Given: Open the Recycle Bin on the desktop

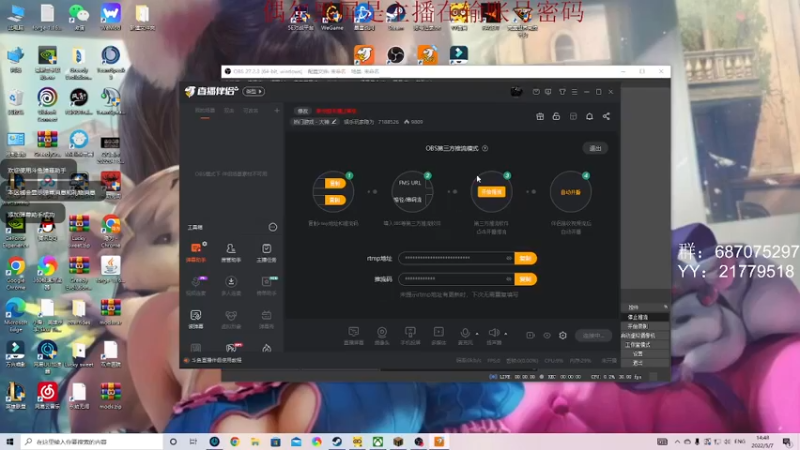Looking at the screenshot, I should pyautogui.click(x=16, y=102).
